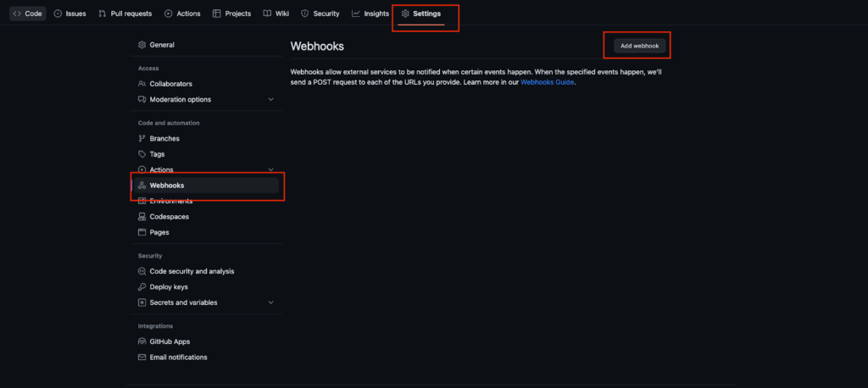The width and height of the screenshot is (868, 388).
Task: Expand Secrets and variables chevron
Action: click(270, 302)
